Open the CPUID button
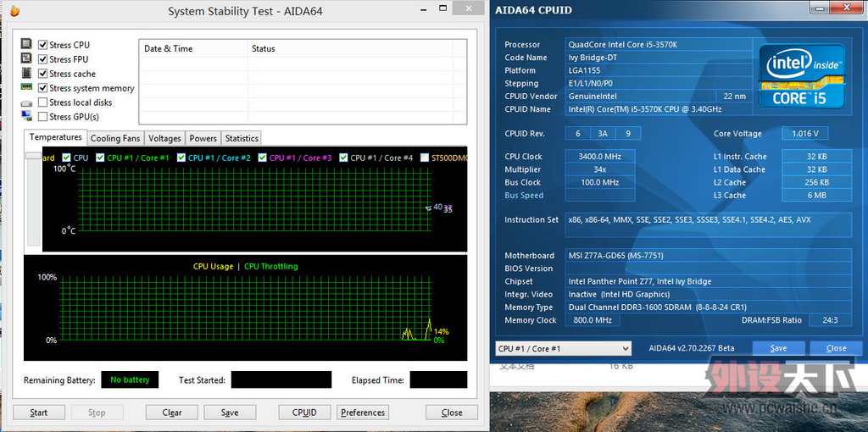The height and width of the screenshot is (432, 868). pyautogui.click(x=304, y=412)
